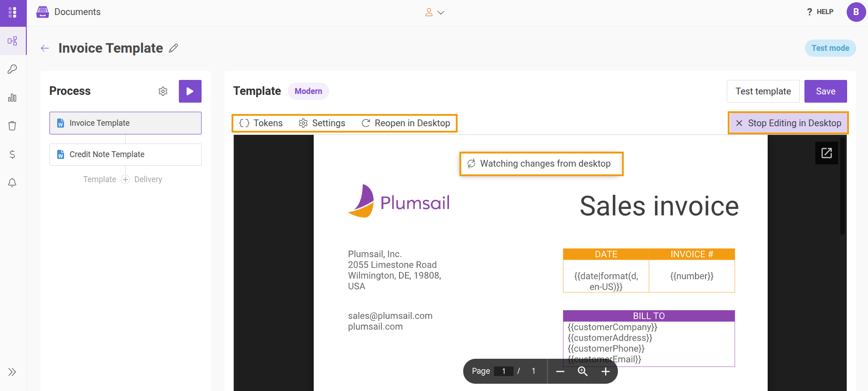Viewport: 868px width, 391px height.
Task: Open the Processes sidebar icon
Action: pyautogui.click(x=13, y=41)
